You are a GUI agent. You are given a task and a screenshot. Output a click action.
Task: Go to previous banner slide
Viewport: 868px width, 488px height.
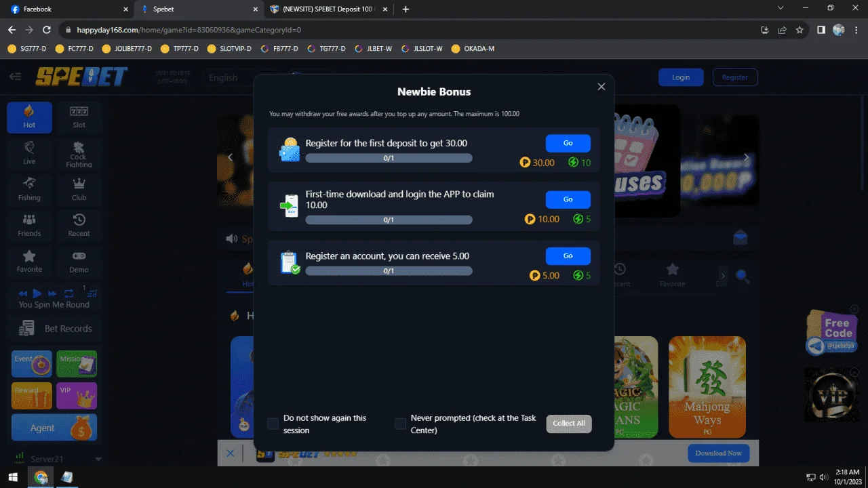(230, 157)
